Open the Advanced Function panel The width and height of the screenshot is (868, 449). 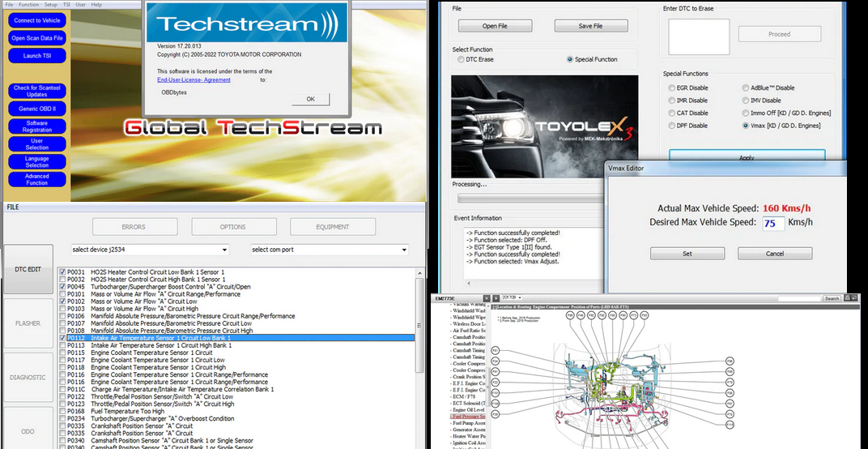tap(36, 179)
